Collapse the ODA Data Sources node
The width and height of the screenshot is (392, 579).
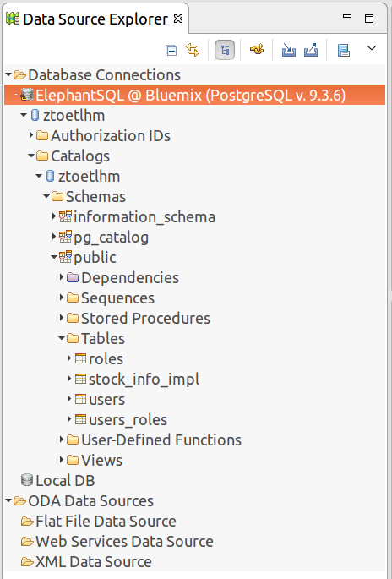pos(8,501)
